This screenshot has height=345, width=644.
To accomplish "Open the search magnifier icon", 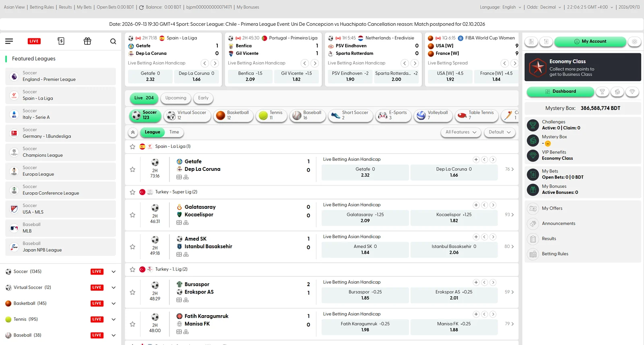I will click(x=113, y=41).
